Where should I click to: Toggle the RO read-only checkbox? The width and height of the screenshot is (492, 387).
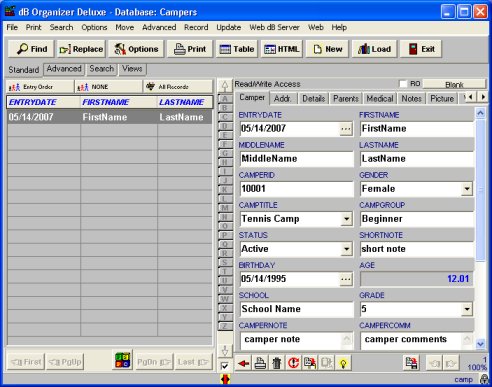[403, 84]
